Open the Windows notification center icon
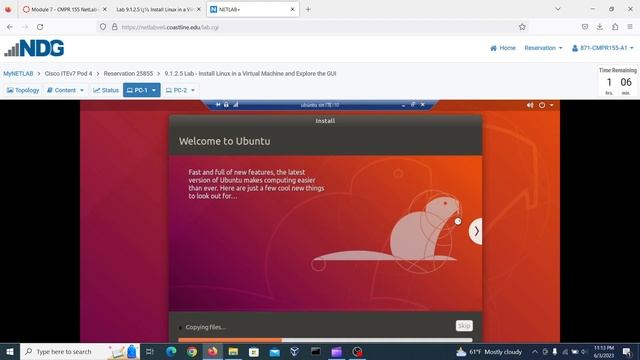This screenshot has width=640, height=360. 627,351
